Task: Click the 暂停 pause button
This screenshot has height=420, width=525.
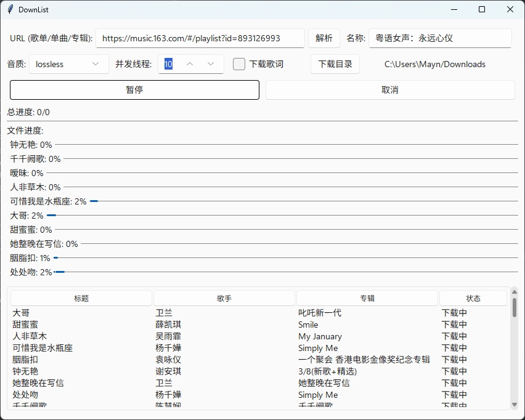Action: point(134,90)
